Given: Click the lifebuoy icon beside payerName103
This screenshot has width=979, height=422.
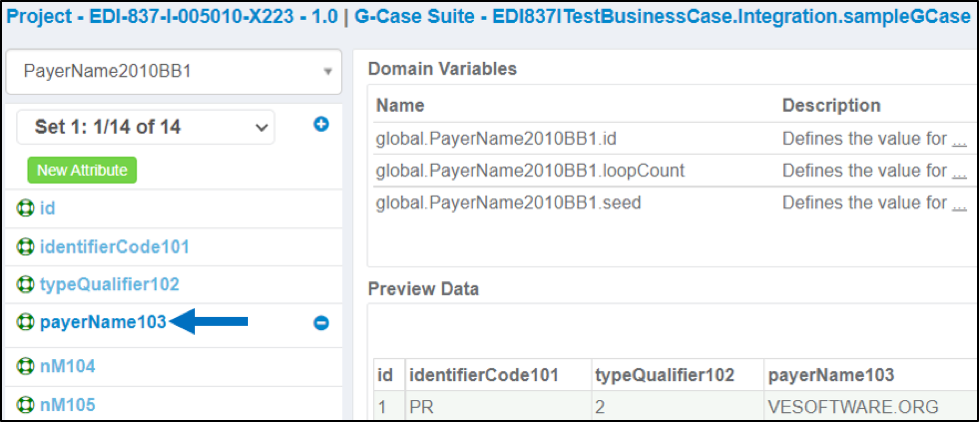Looking at the screenshot, I should [25, 322].
